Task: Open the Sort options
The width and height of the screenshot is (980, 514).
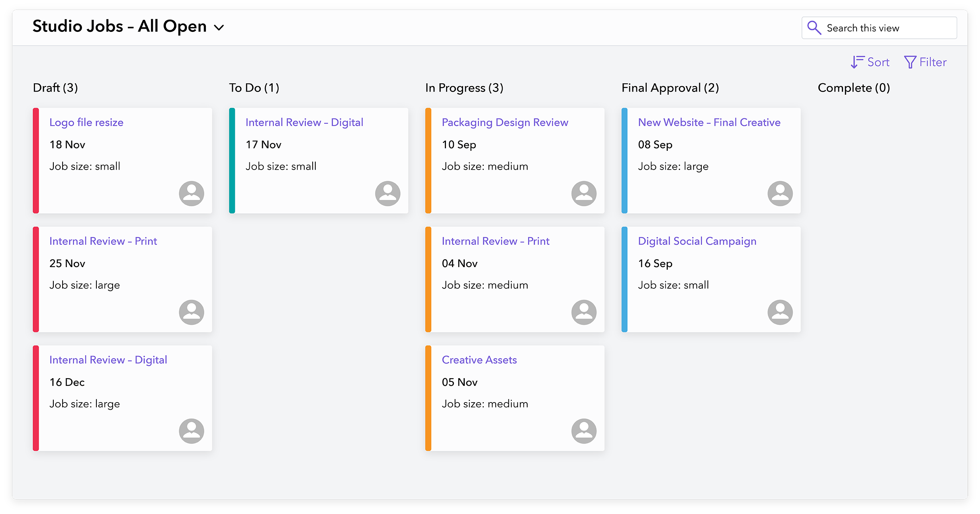Action: (870, 62)
